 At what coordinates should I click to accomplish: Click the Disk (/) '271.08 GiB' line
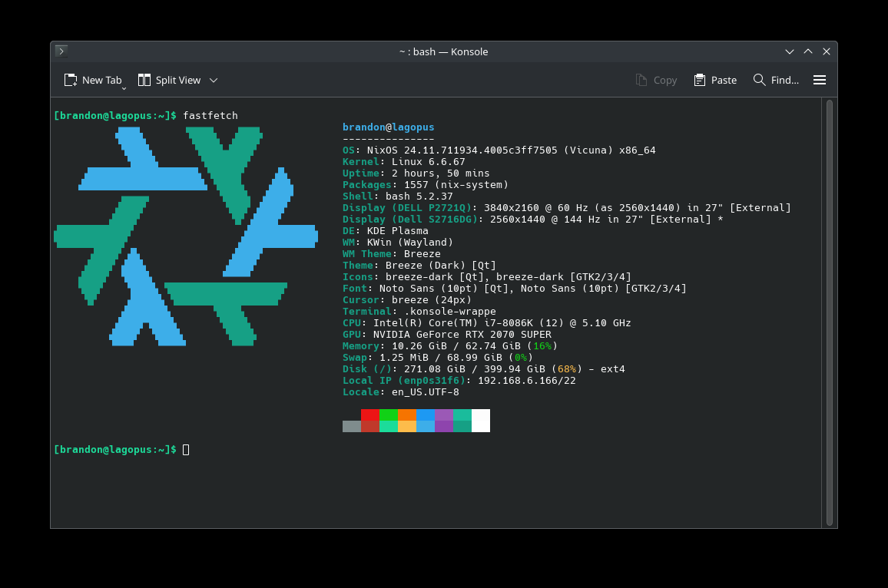[x=484, y=369]
